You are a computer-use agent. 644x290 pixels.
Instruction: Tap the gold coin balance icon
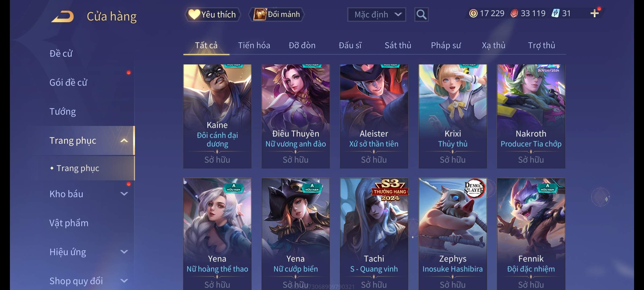pos(473,13)
